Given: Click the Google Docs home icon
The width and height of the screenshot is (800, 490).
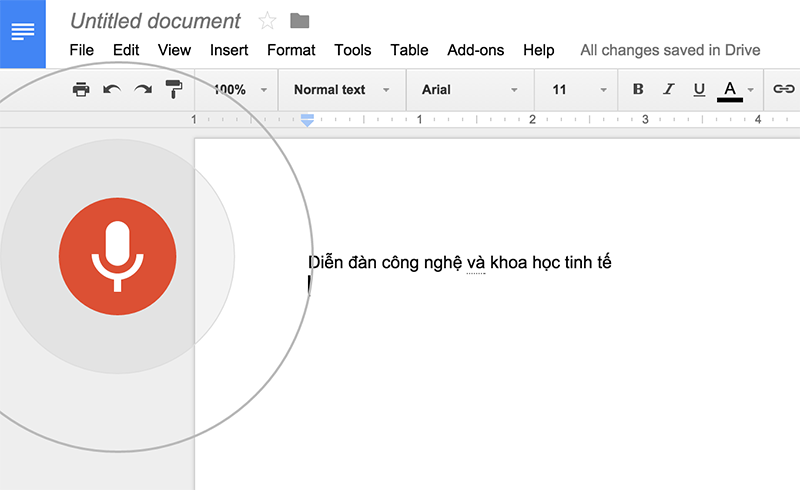Looking at the screenshot, I should click(22, 34).
